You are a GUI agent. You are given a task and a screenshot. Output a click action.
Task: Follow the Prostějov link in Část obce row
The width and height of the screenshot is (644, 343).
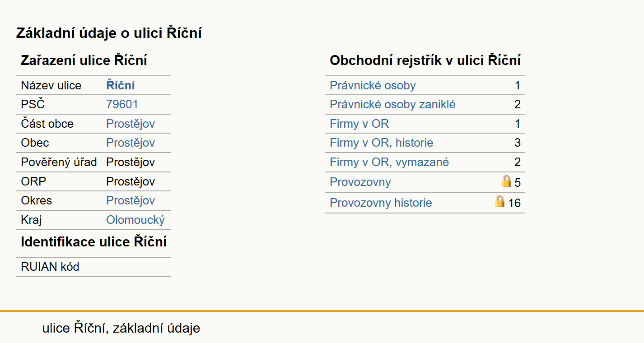click(x=131, y=124)
